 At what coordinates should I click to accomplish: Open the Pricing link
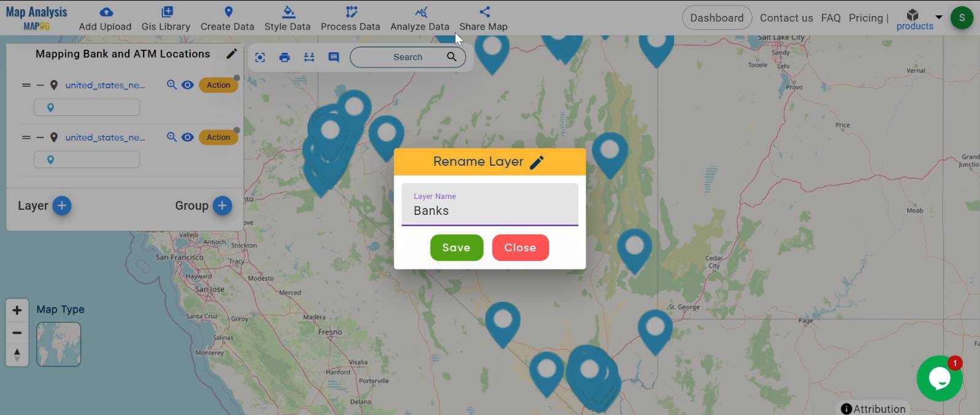[865, 18]
